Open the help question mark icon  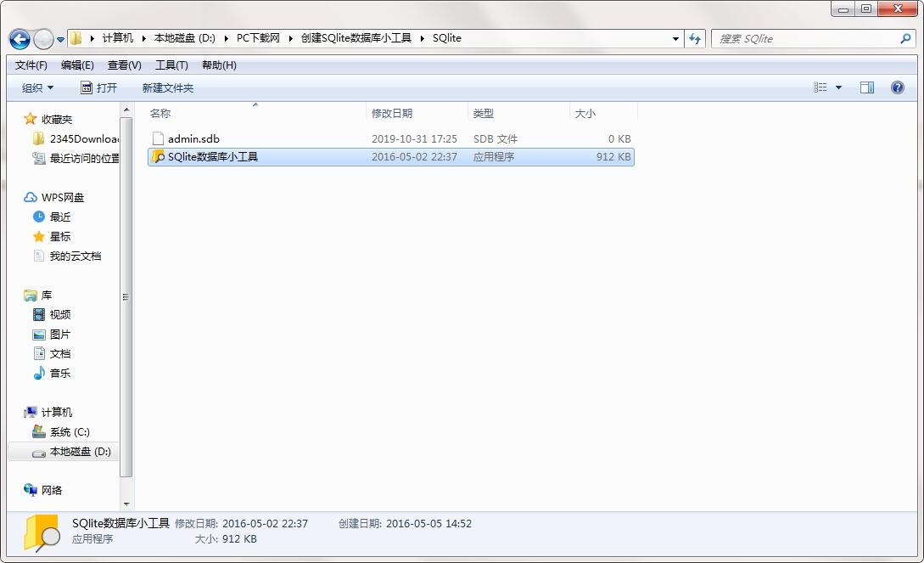(x=898, y=87)
